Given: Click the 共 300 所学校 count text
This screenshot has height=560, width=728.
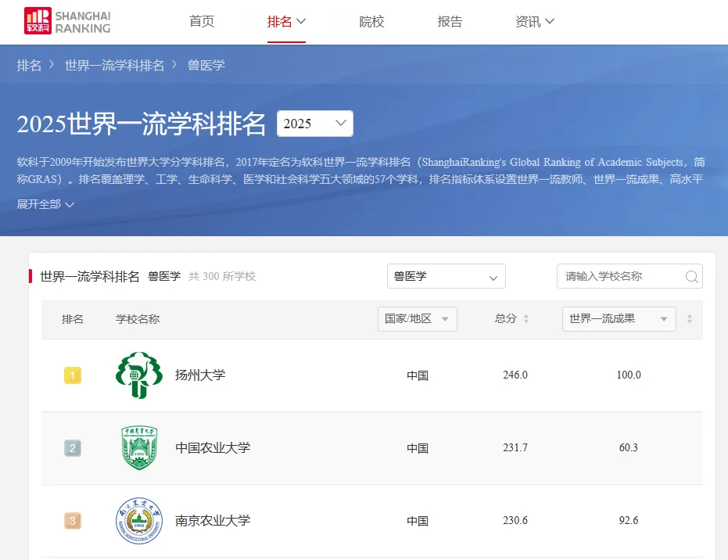Looking at the screenshot, I should click(222, 277).
